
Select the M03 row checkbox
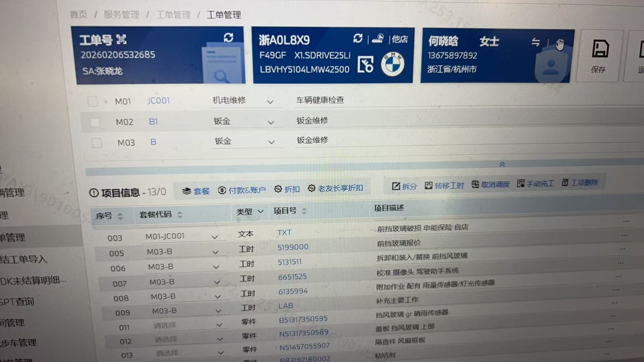[x=97, y=143]
